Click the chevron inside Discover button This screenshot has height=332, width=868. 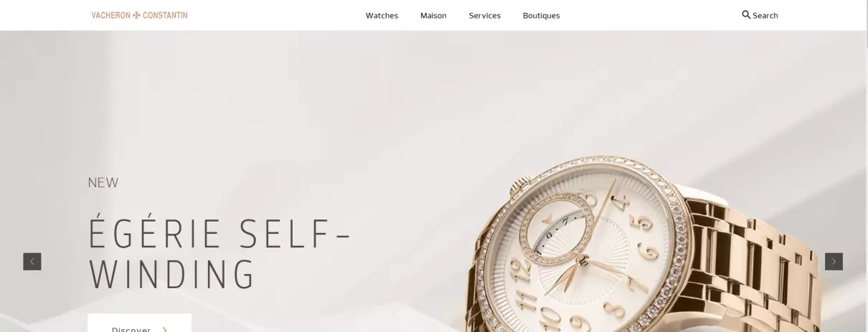165,330
